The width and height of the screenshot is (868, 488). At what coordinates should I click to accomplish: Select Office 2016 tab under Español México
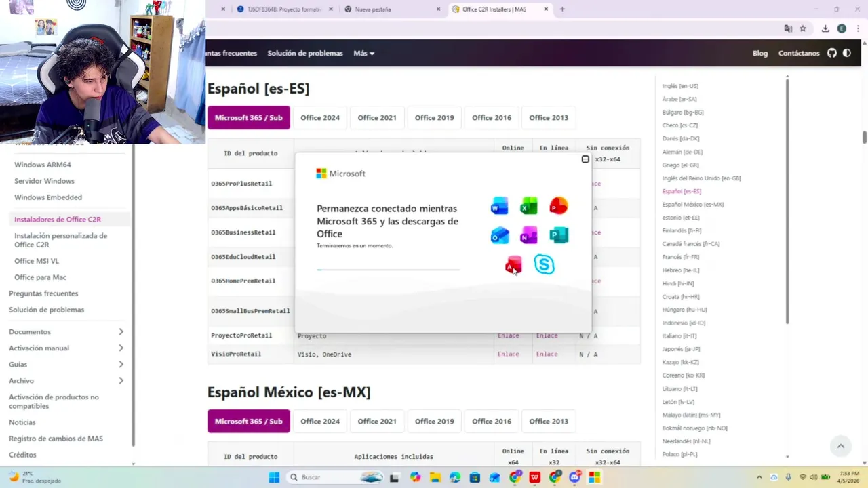coord(492,421)
